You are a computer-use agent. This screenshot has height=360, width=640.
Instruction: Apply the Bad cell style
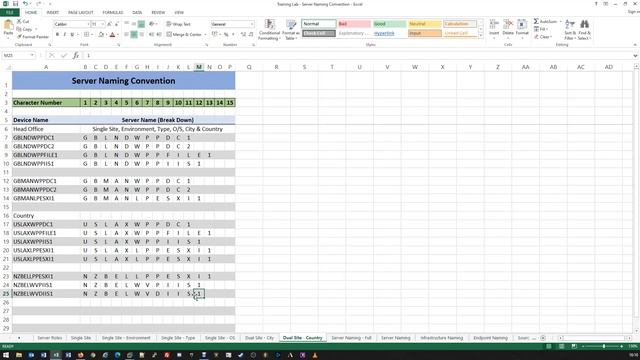[354, 24]
